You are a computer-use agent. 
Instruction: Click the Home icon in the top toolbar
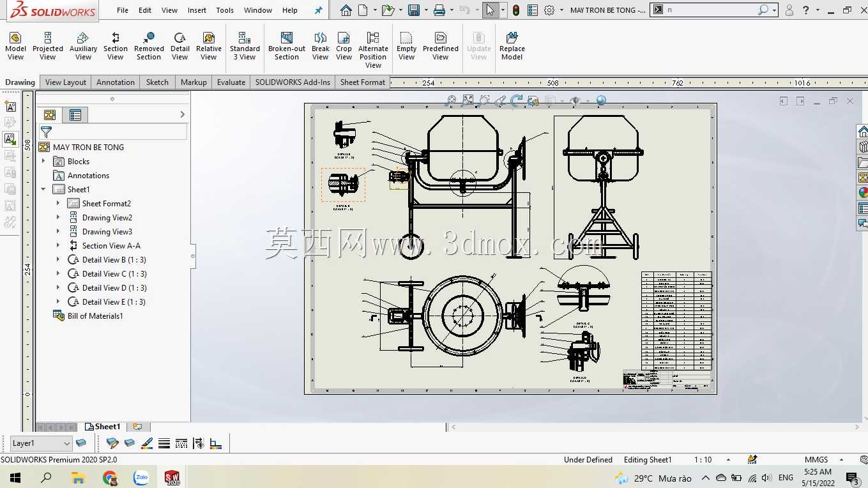346,10
